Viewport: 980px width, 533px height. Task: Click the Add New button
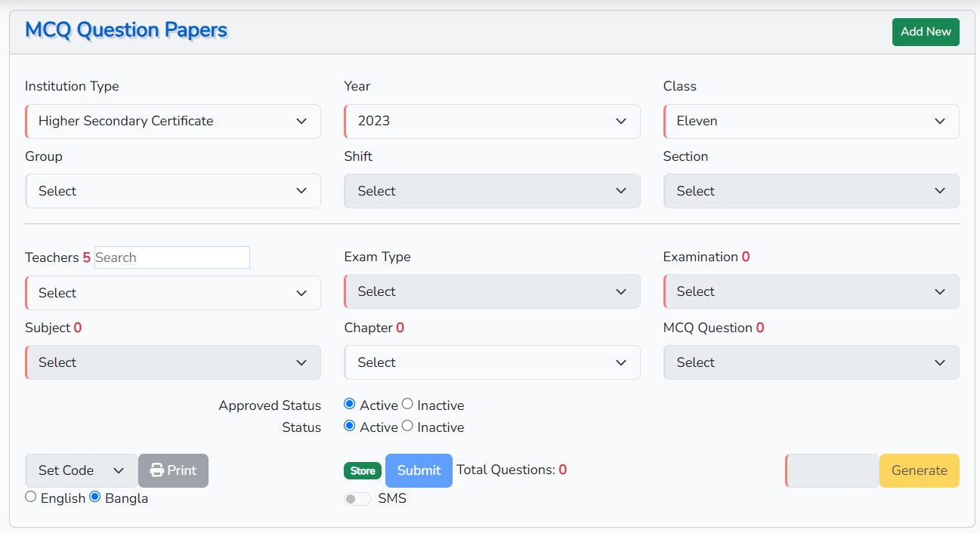pos(926,32)
